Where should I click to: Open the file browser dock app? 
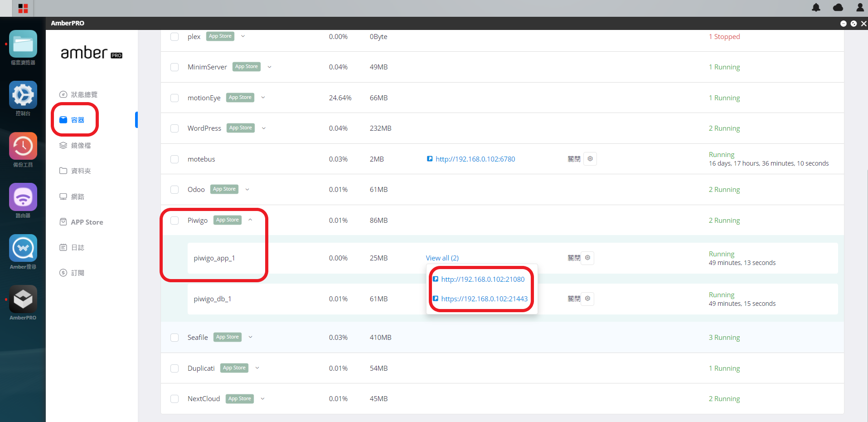pos(23,44)
